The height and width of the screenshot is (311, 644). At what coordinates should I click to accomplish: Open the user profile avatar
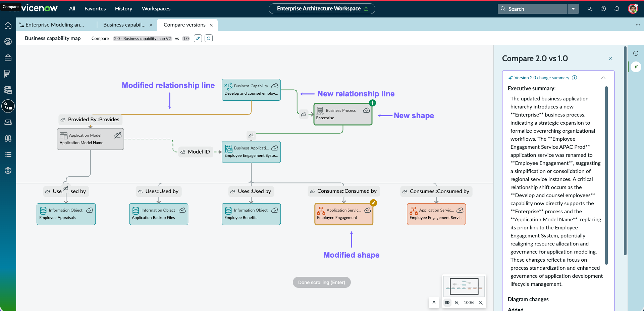pos(633,9)
